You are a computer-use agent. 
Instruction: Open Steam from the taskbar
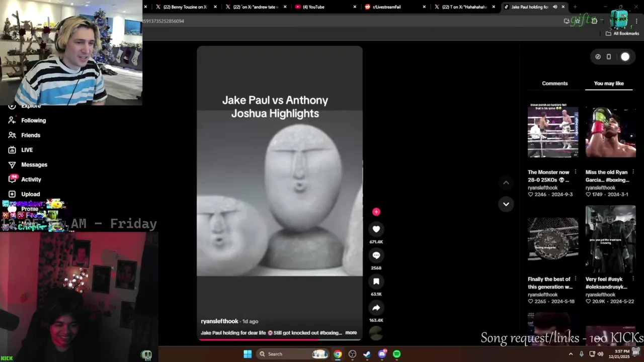367,354
